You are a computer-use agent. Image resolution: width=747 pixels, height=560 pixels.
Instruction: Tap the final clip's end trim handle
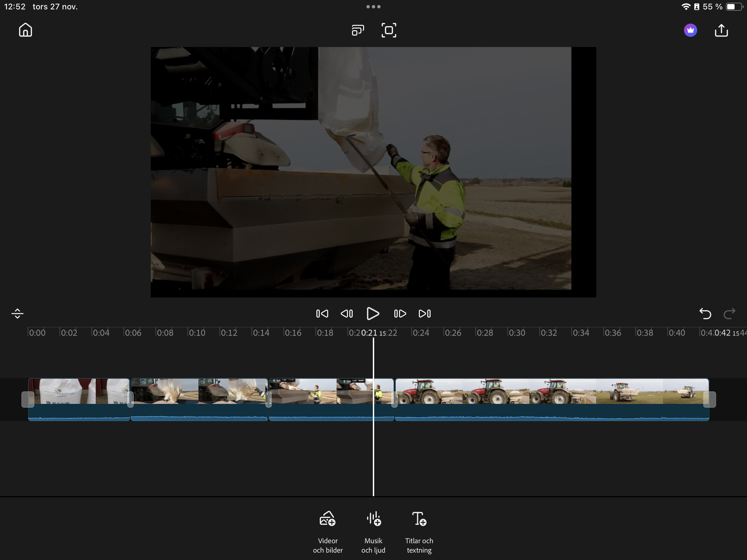[709, 399]
